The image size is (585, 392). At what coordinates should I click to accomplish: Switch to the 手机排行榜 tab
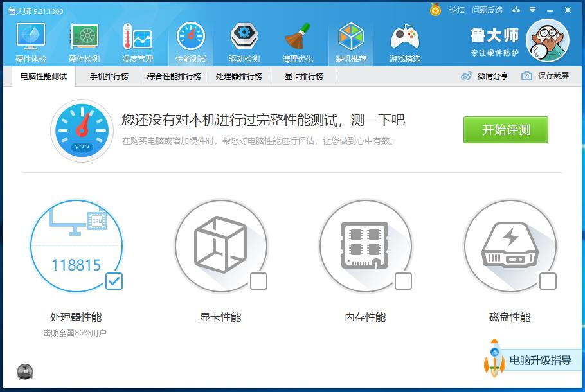point(109,76)
